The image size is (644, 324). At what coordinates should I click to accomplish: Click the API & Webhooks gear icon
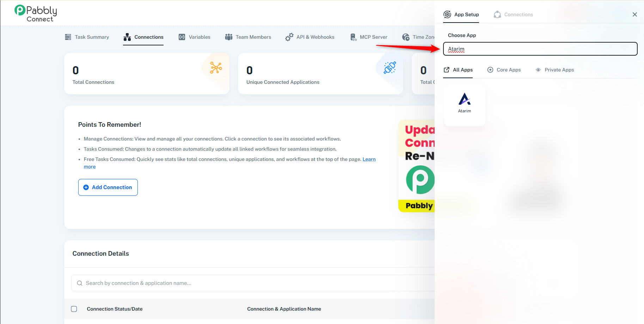click(x=289, y=37)
